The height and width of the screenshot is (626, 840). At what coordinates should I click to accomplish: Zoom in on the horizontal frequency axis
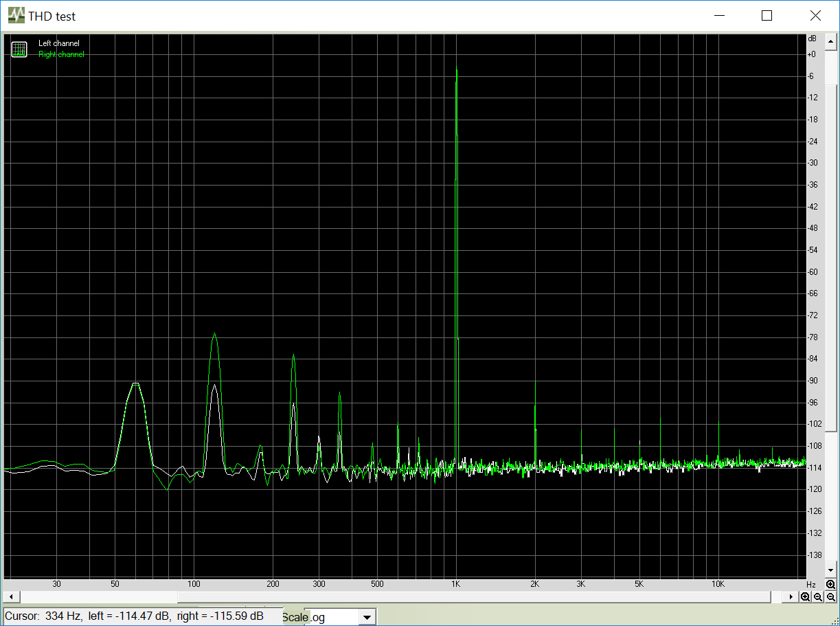(805, 596)
